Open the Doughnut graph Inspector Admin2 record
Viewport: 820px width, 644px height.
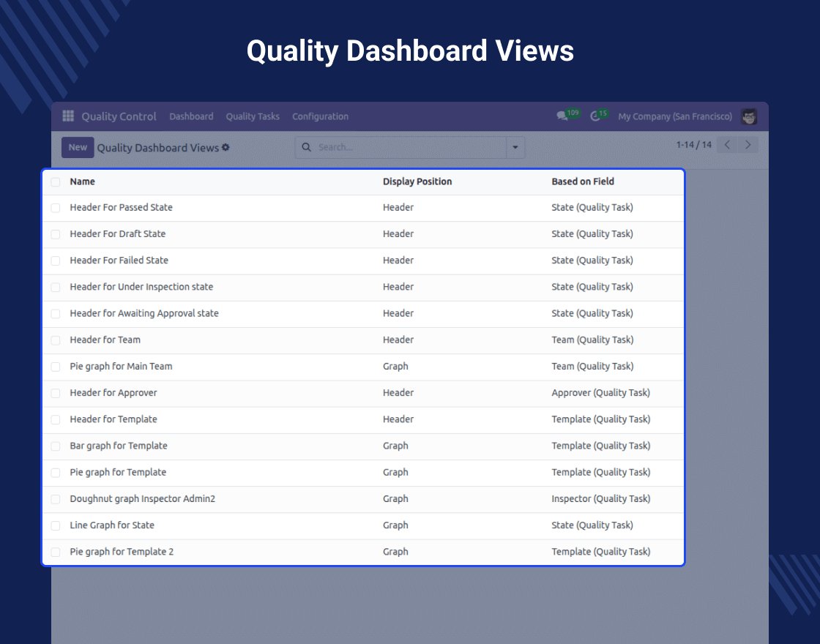click(143, 498)
